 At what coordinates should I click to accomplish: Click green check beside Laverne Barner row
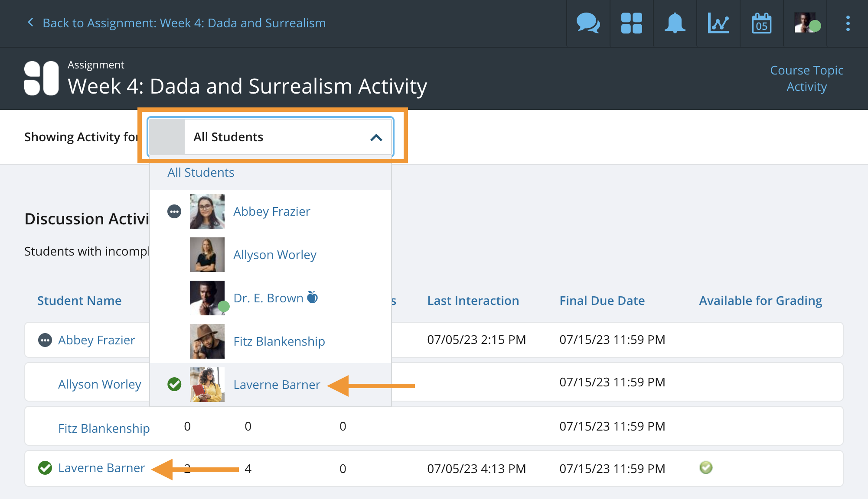45,468
